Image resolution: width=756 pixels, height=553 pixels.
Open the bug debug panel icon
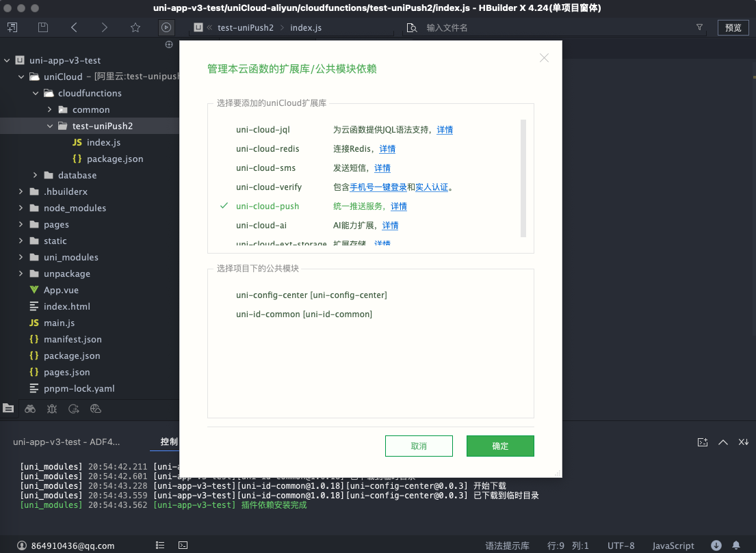click(x=52, y=409)
